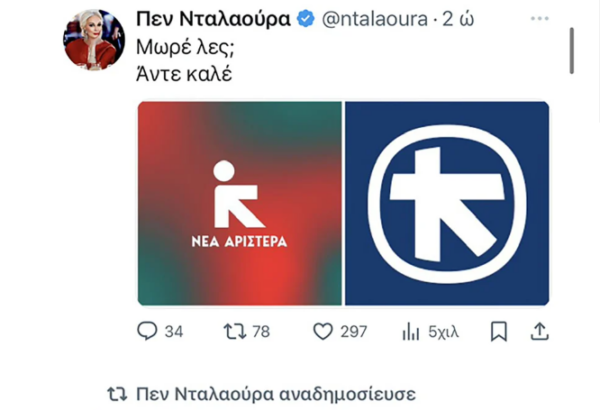This screenshot has width=600, height=410.
Task: Open the Νέα Αριστερά logo image
Action: (240, 204)
